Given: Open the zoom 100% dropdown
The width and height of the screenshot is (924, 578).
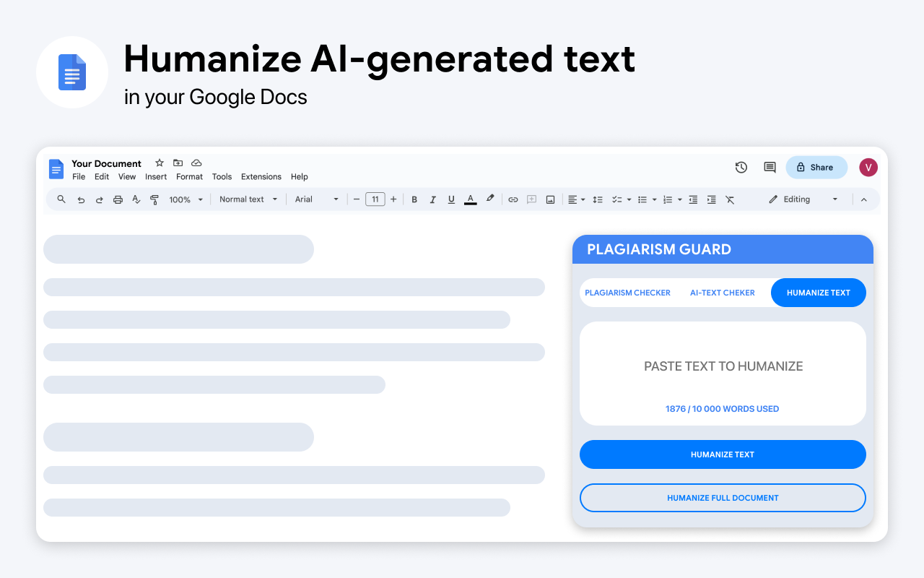Looking at the screenshot, I should pyautogui.click(x=186, y=199).
